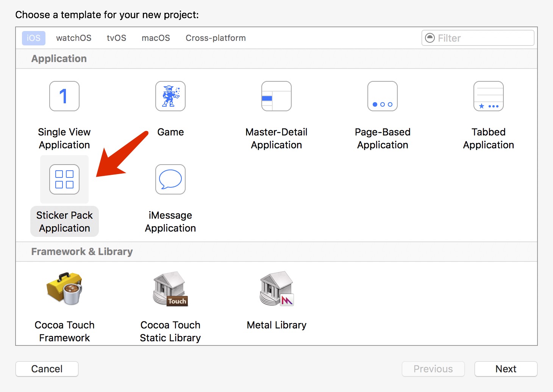Select the Sticker Pack Application icon
Viewport: 553px width, 392px height.
point(64,179)
